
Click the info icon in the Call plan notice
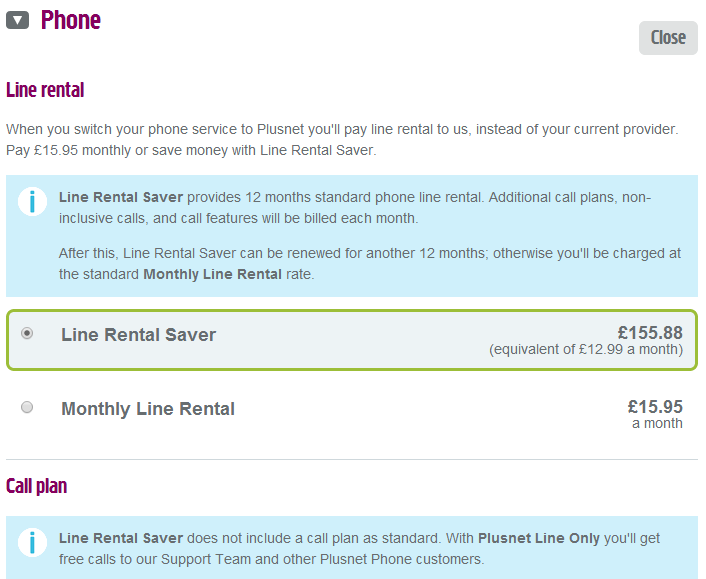click(32, 542)
